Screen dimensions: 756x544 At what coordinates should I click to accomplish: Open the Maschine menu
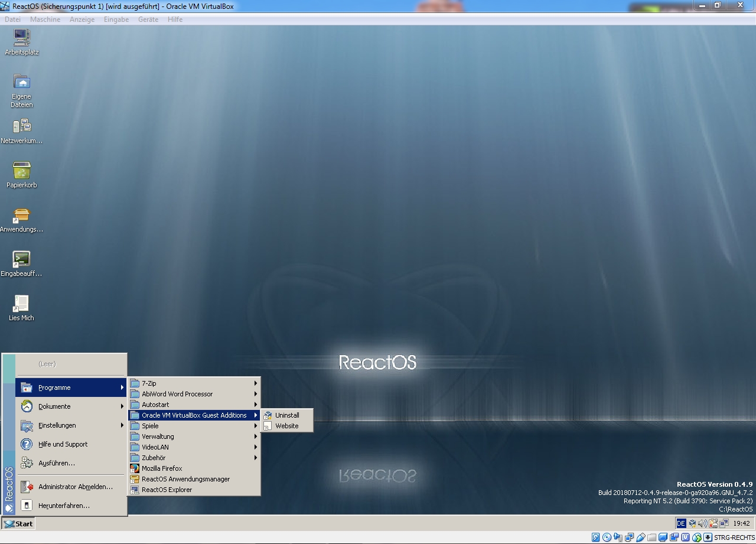pyautogui.click(x=45, y=19)
